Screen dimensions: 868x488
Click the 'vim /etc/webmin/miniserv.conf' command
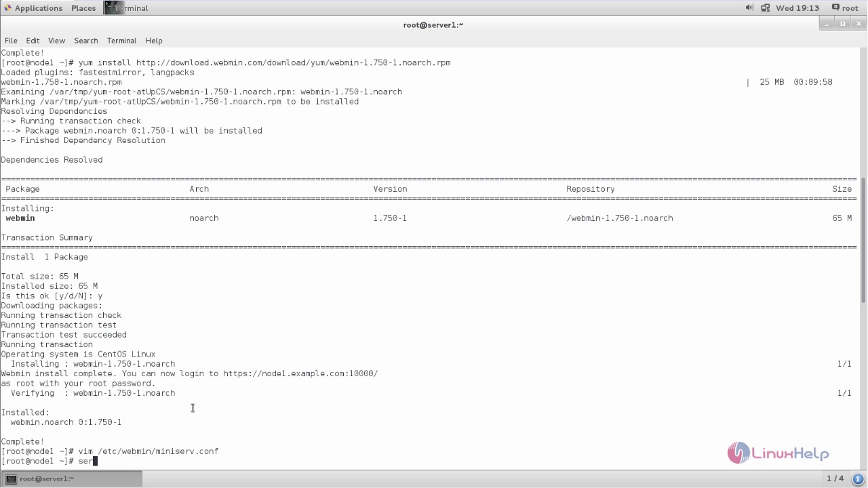point(149,451)
